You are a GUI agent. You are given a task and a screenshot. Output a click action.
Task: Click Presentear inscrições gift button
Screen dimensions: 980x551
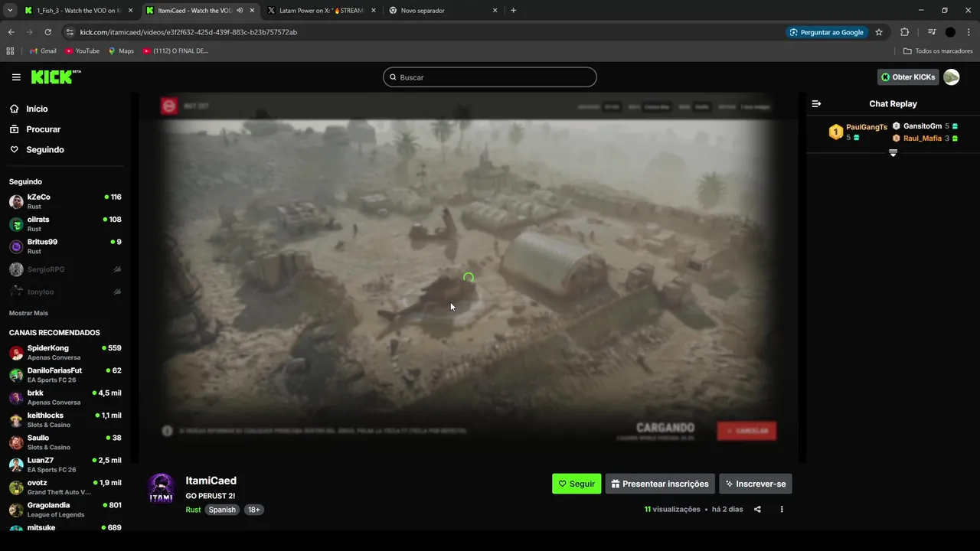pyautogui.click(x=660, y=484)
